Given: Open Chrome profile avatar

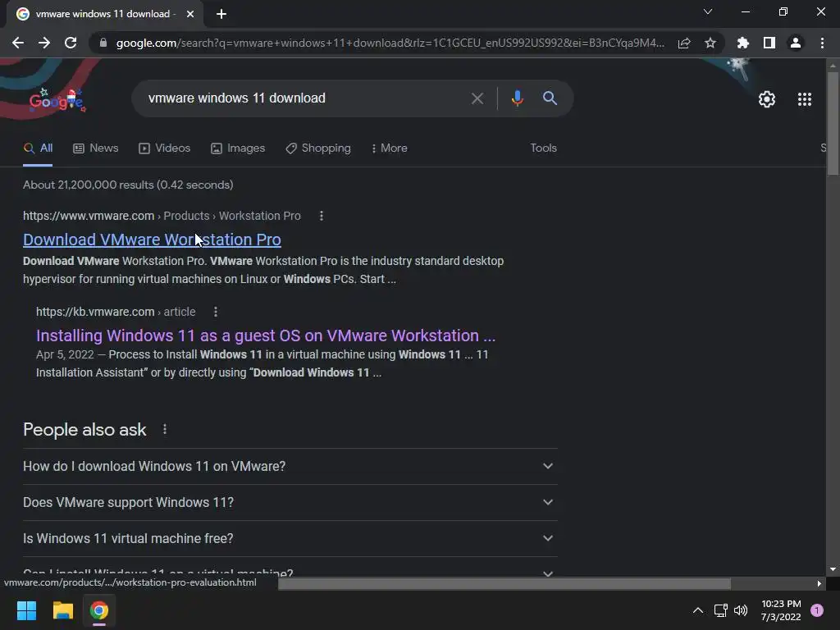Looking at the screenshot, I should pyautogui.click(x=796, y=43).
